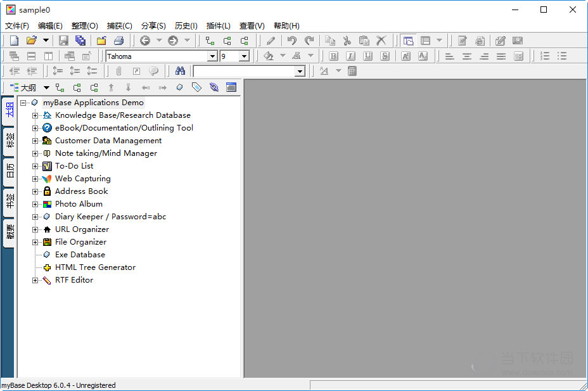Open the 大纲 outline dropdown arrow
588x391 pixels.
pos(46,87)
